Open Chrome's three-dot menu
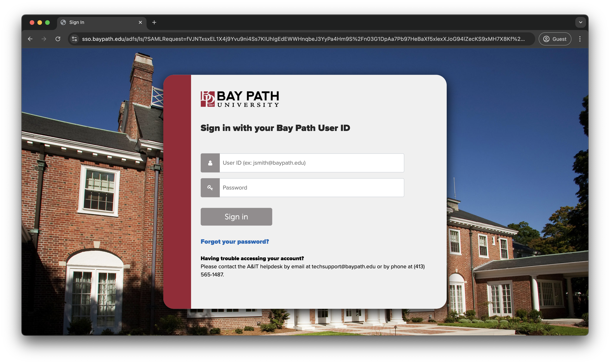Viewport: 610px width, 364px height. point(580,39)
